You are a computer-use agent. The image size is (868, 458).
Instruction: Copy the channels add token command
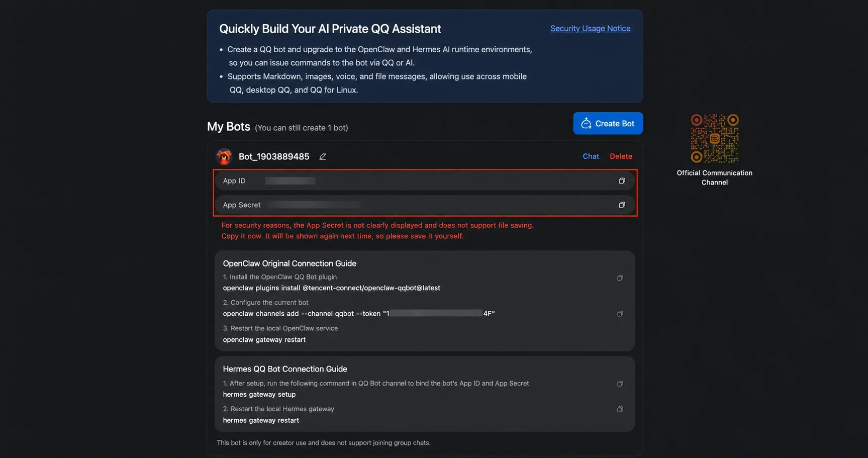click(x=620, y=314)
